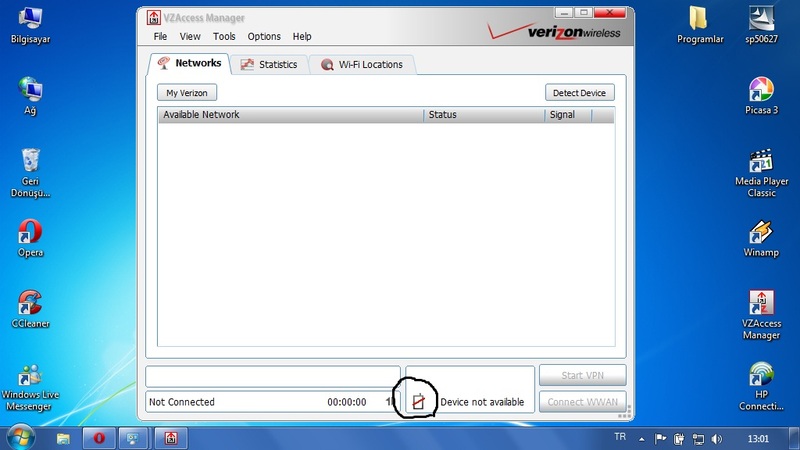
Task: Open the Tools menu
Action: coord(224,36)
